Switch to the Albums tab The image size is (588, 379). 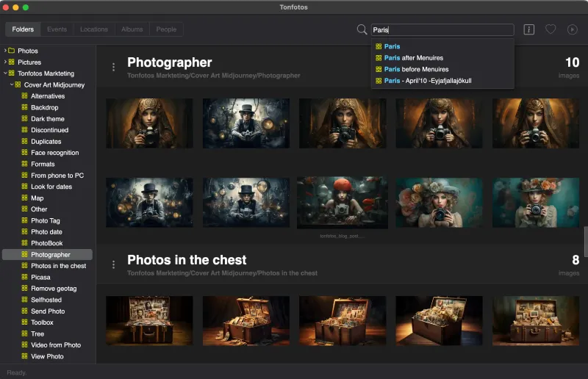(132, 29)
